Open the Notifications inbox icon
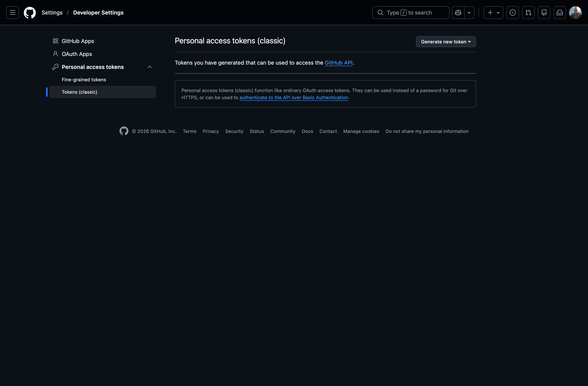Screen dimensions: 588x386 click(560, 13)
